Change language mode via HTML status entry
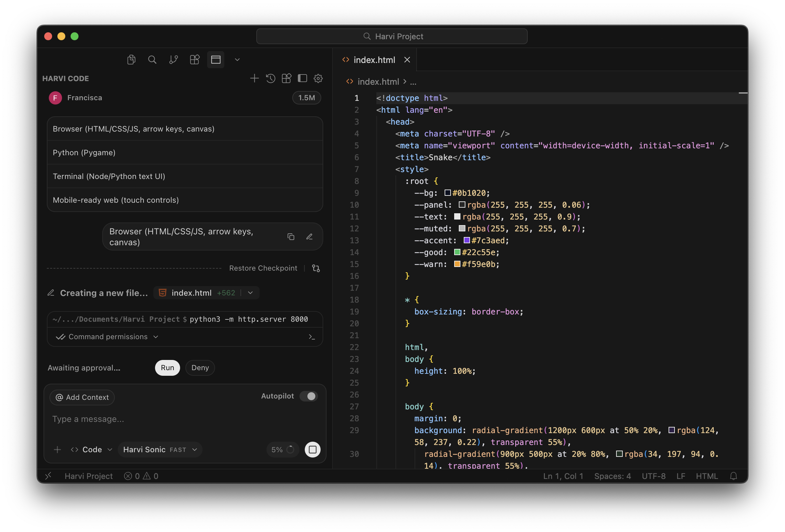The image size is (785, 532). pos(706,476)
